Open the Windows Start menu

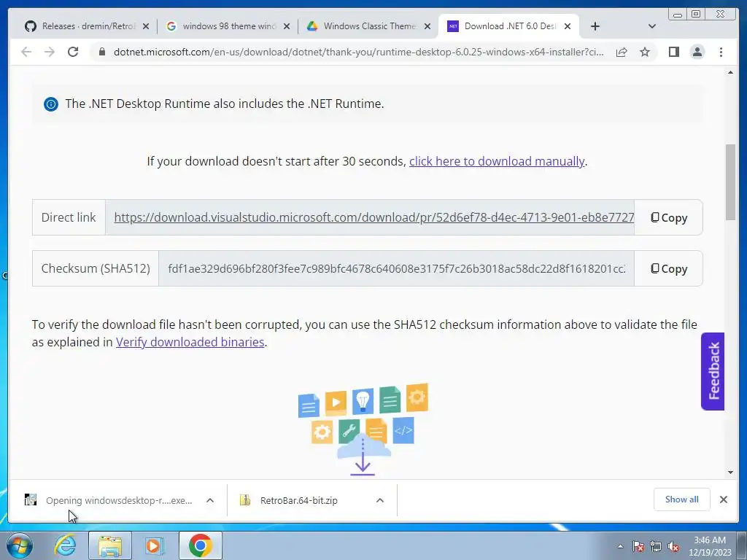pyautogui.click(x=20, y=545)
